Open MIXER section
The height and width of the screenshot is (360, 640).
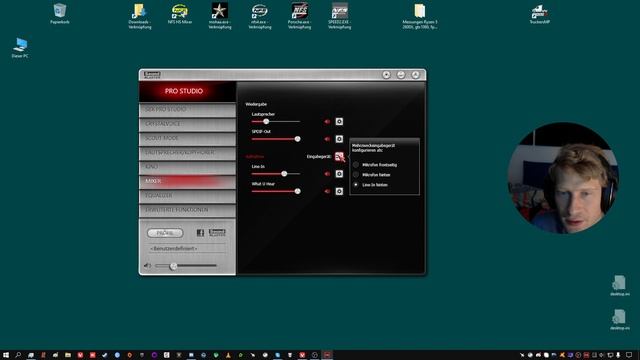point(187,181)
